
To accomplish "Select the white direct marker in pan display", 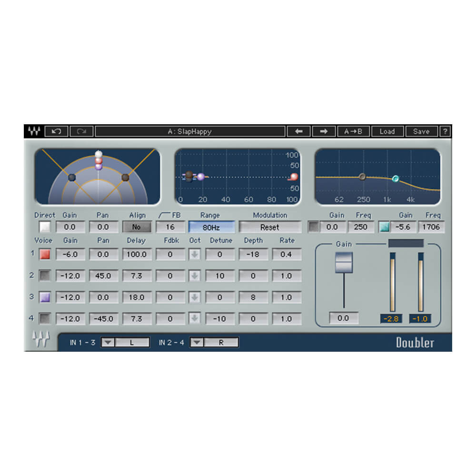I will coord(99,154).
